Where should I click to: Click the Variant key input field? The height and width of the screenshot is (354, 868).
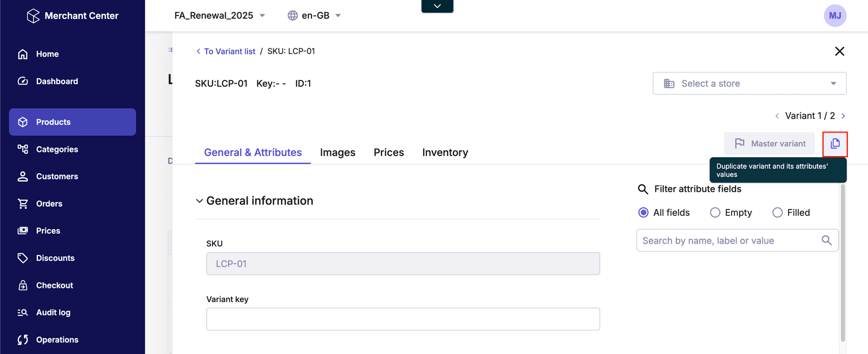(x=403, y=319)
